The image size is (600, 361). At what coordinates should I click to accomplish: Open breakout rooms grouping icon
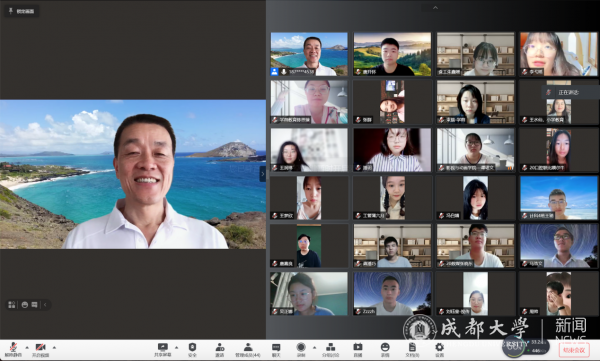coord(330,350)
